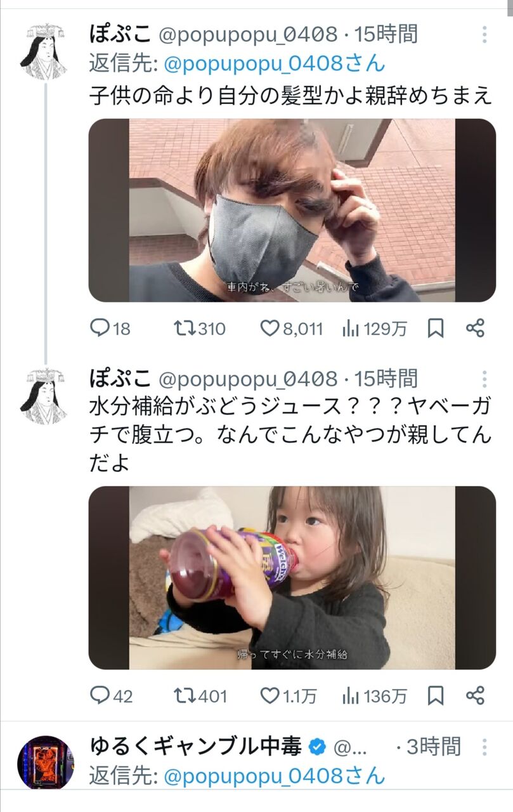
Task: View analytics showing 136万 views
Action: click(x=351, y=696)
